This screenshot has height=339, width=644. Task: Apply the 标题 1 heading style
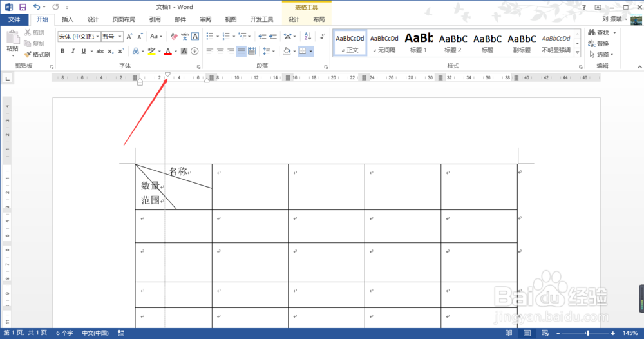pyautogui.click(x=419, y=43)
